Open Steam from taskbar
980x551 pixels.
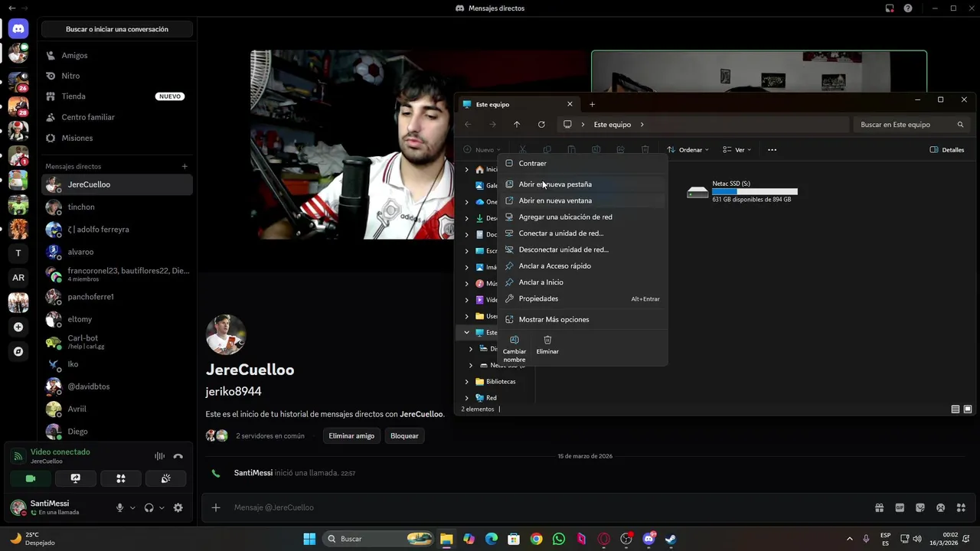671,539
